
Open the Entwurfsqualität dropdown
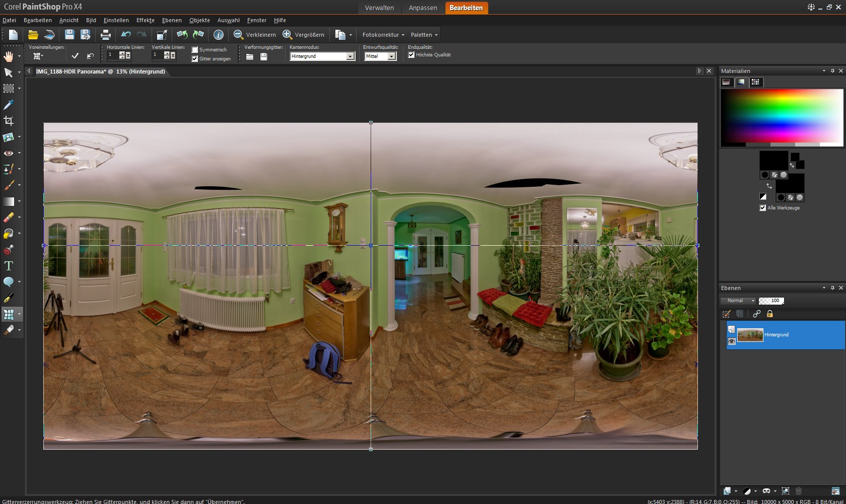[x=392, y=56]
